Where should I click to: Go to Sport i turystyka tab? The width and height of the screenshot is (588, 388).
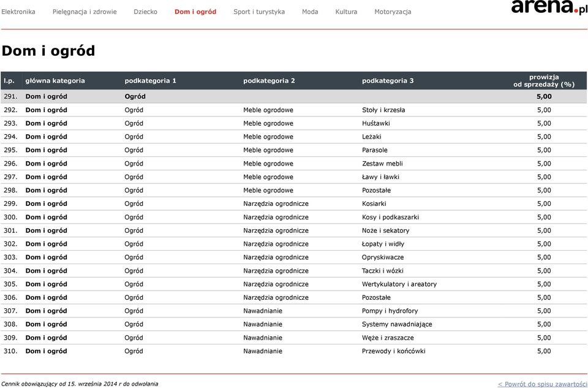[259, 12]
